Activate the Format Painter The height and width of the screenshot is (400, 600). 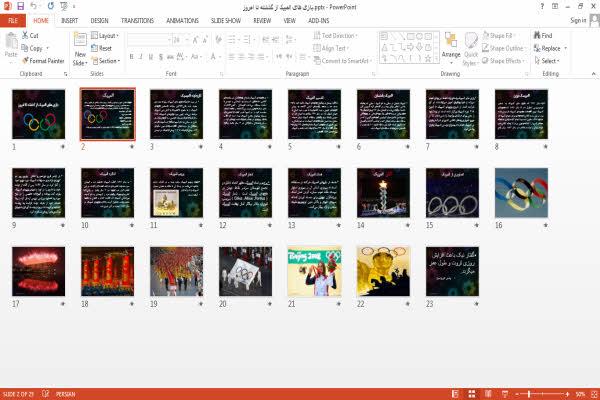[x=43, y=61]
